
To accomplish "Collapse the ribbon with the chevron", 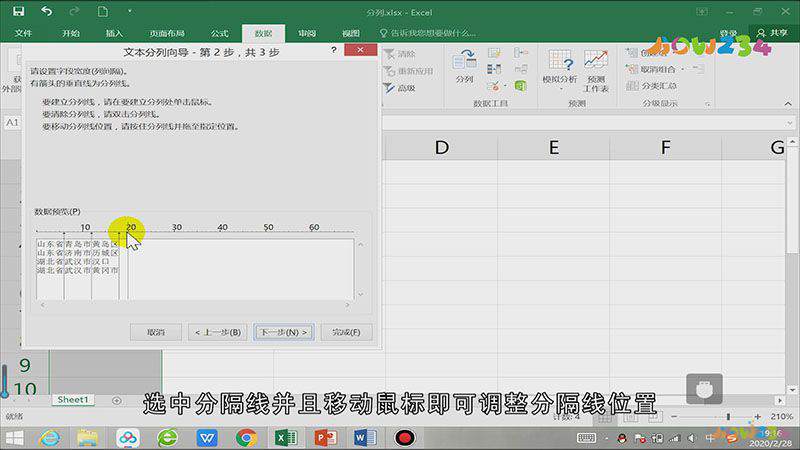I will [x=788, y=104].
